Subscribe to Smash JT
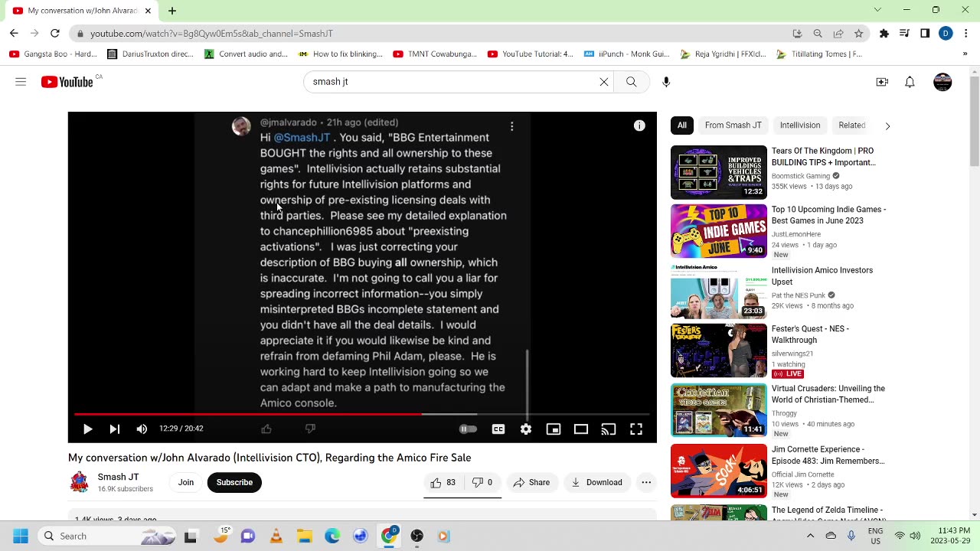 [234, 482]
